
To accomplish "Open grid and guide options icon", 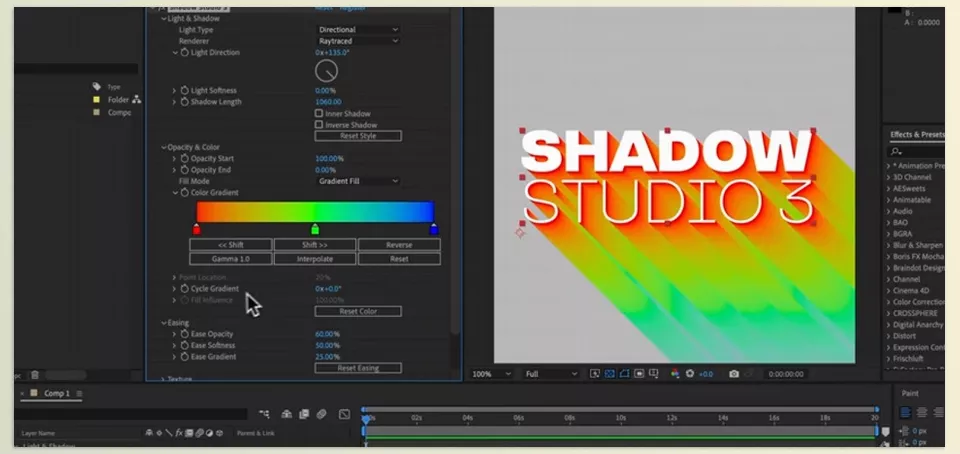I will (653, 373).
